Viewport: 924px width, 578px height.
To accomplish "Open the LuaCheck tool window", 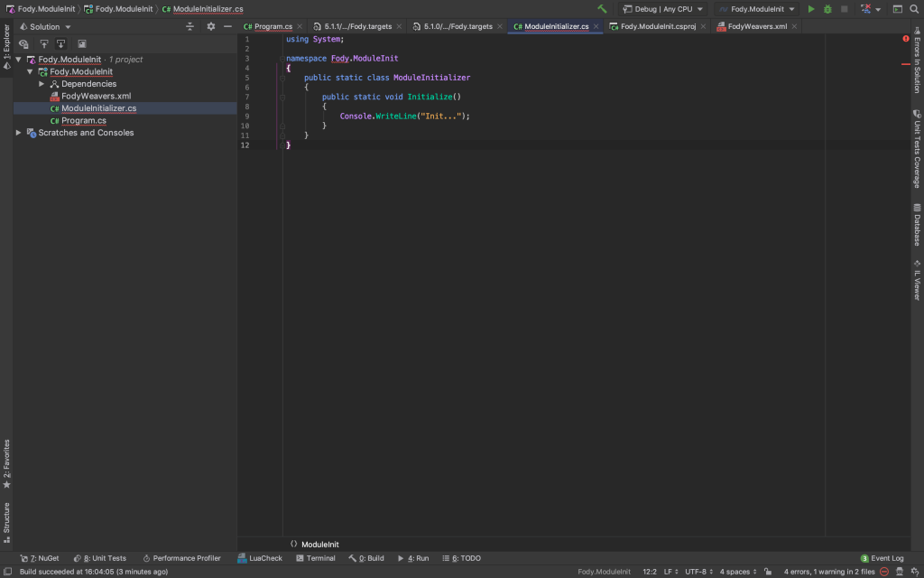I will point(260,558).
